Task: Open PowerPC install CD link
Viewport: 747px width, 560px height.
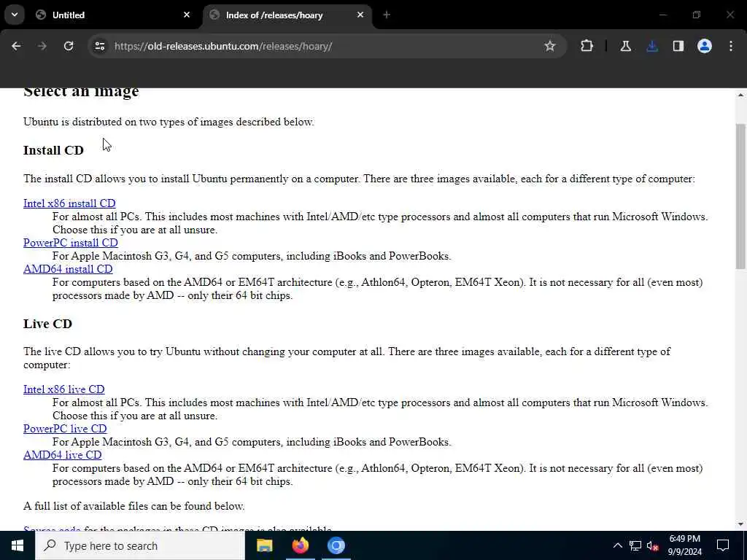Action: coord(71,243)
